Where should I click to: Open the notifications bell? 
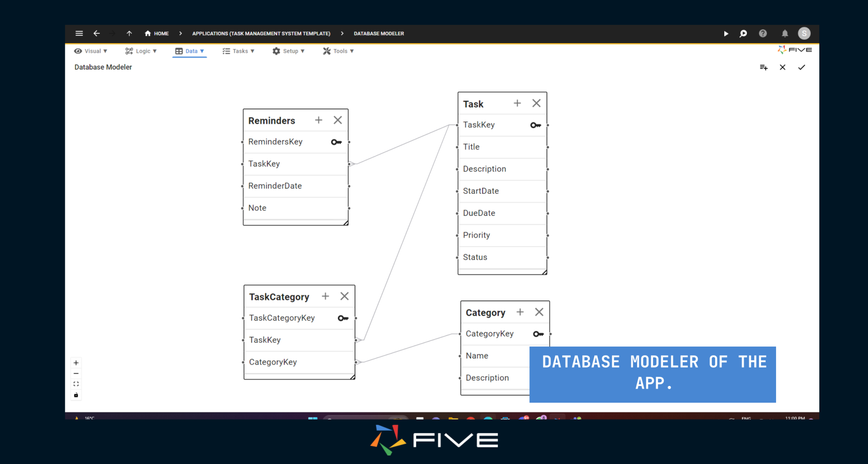pos(785,33)
